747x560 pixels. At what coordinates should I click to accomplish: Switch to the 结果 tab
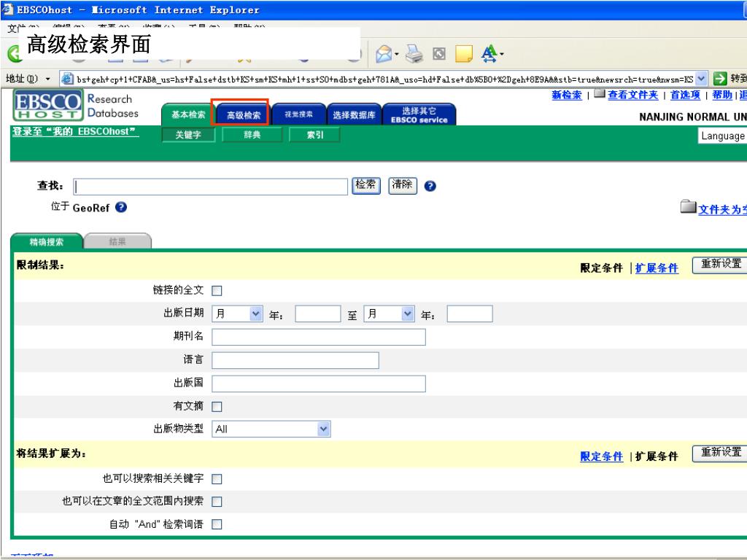117,241
